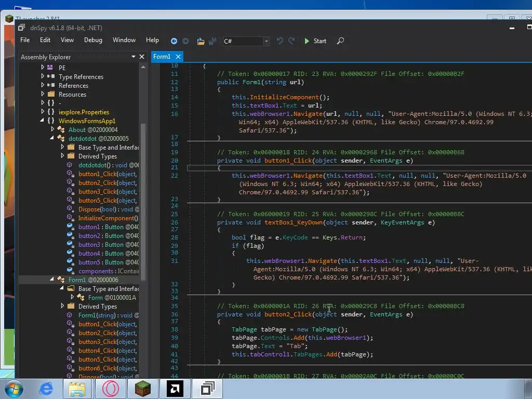Screen dimensions: 532x399
Task: Click the AMD software taskbar icon
Action: coord(175,389)
